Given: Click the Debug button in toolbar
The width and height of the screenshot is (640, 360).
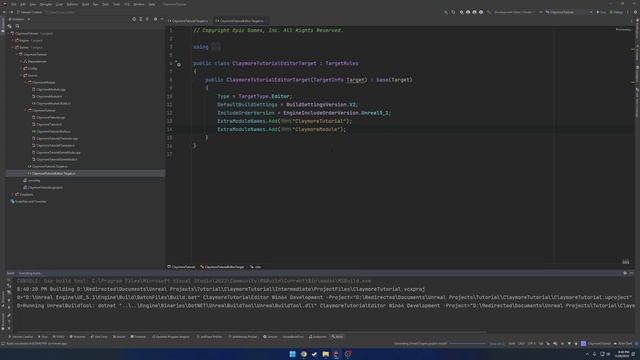Looking at the screenshot, I should [616, 12].
